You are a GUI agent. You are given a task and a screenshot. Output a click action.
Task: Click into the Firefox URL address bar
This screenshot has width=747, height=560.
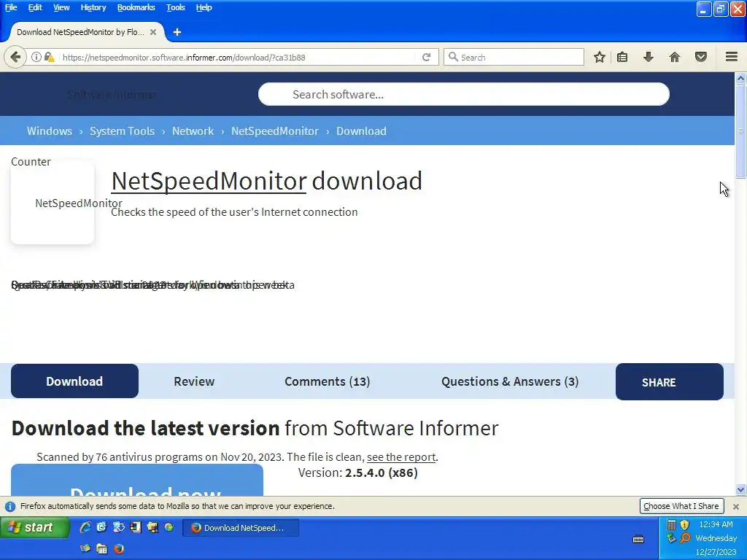click(239, 57)
